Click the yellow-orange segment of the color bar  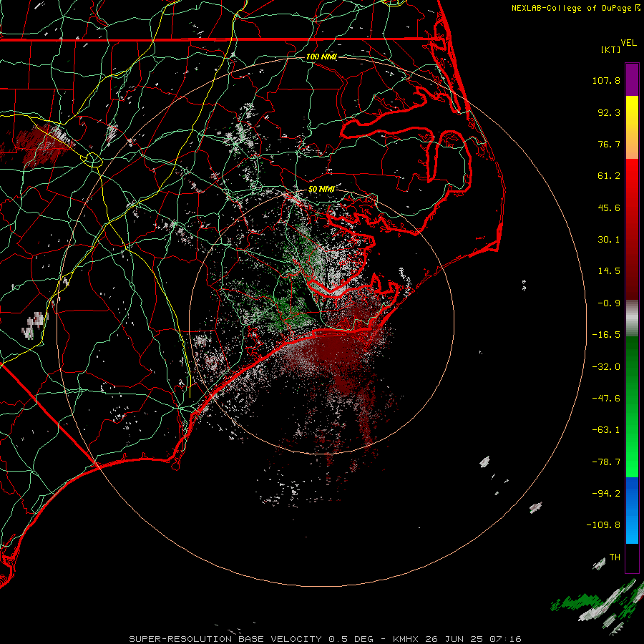pyautogui.click(x=632, y=128)
